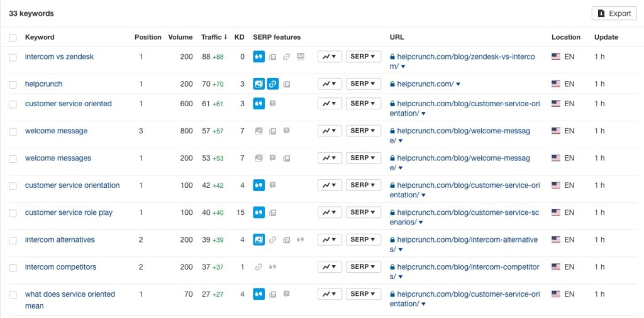Screen dimensions: 644x318
Task: Tick the select-all checkbox in table header
Action: (x=13, y=38)
